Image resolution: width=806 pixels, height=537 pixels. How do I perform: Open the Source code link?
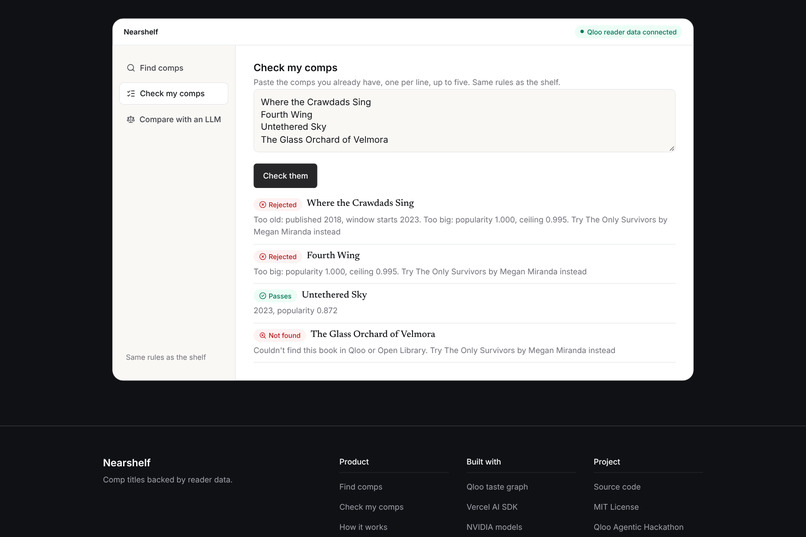617,487
